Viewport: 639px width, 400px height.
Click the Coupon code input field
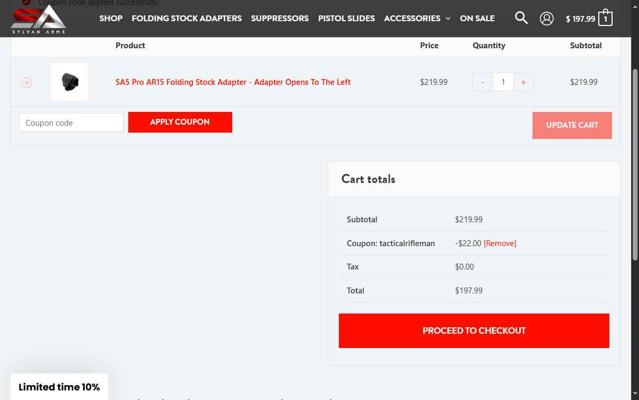click(x=71, y=123)
